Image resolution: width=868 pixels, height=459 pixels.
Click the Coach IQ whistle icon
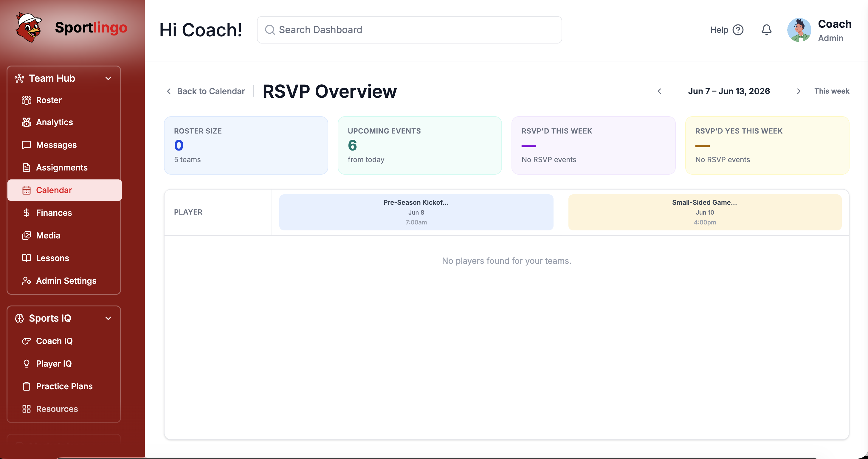(x=26, y=341)
